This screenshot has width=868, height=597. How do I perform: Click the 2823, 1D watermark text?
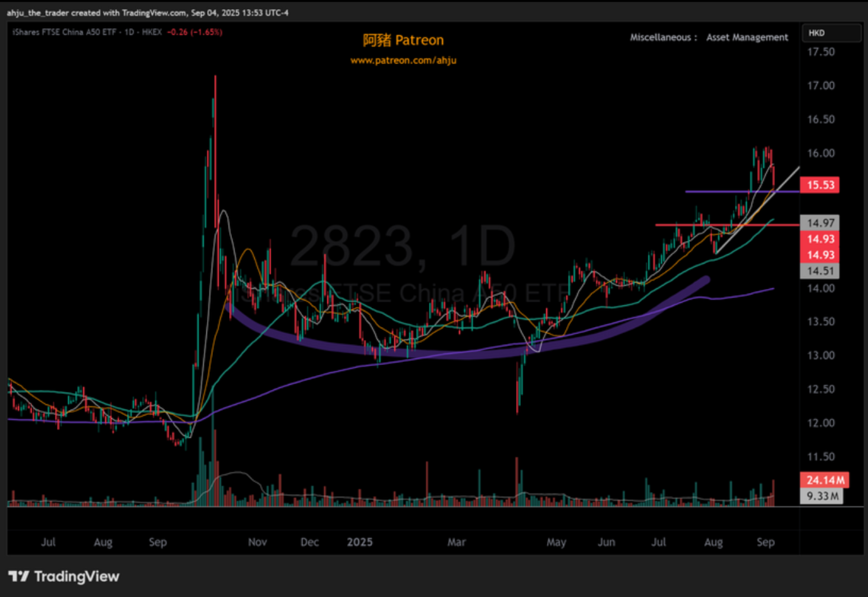(x=402, y=246)
